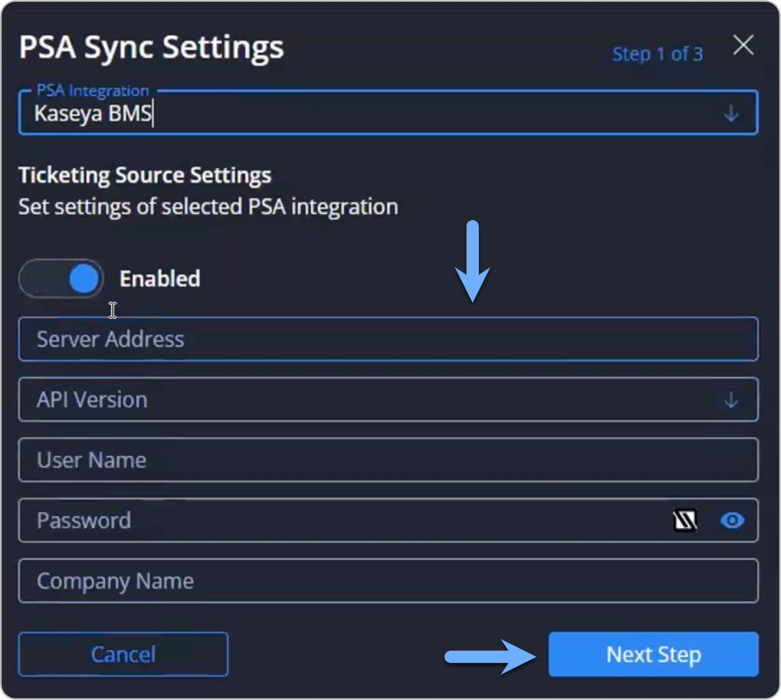The height and width of the screenshot is (700, 781).
Task: Click the Enabled label next to switch
Action: pos(160,279)
